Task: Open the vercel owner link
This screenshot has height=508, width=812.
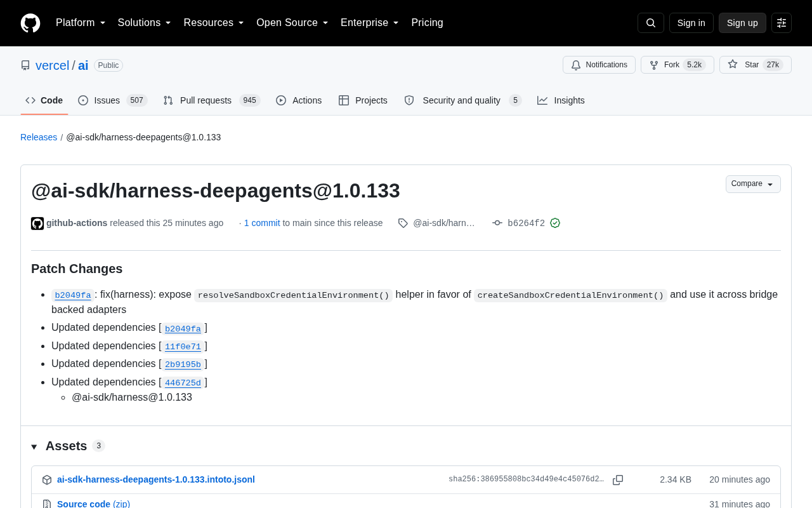Action: pos(53,65)
